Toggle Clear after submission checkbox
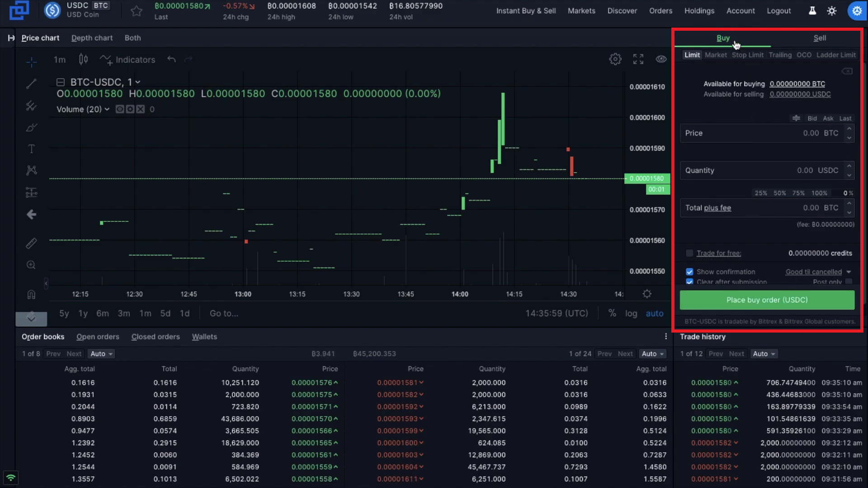 point(689,282)
